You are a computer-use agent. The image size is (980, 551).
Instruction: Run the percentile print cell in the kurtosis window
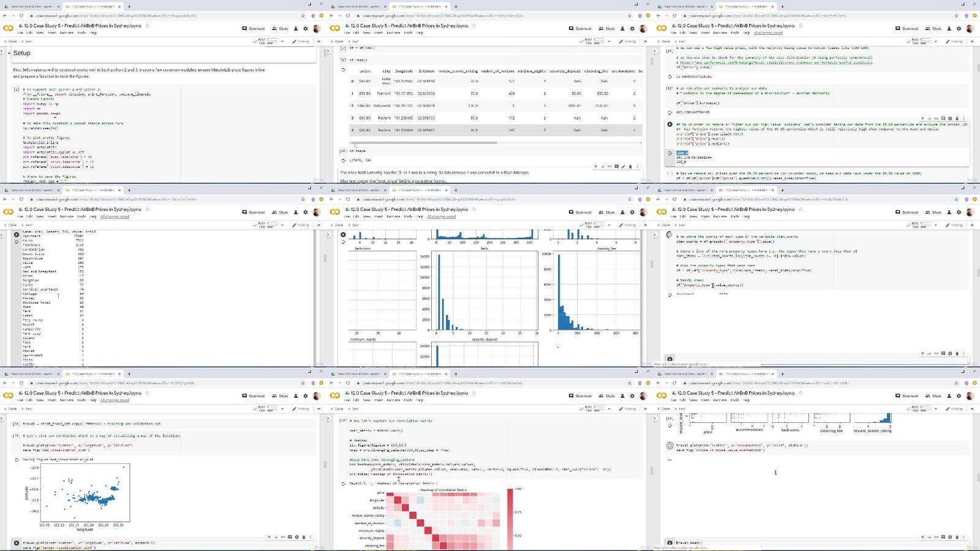669,124
